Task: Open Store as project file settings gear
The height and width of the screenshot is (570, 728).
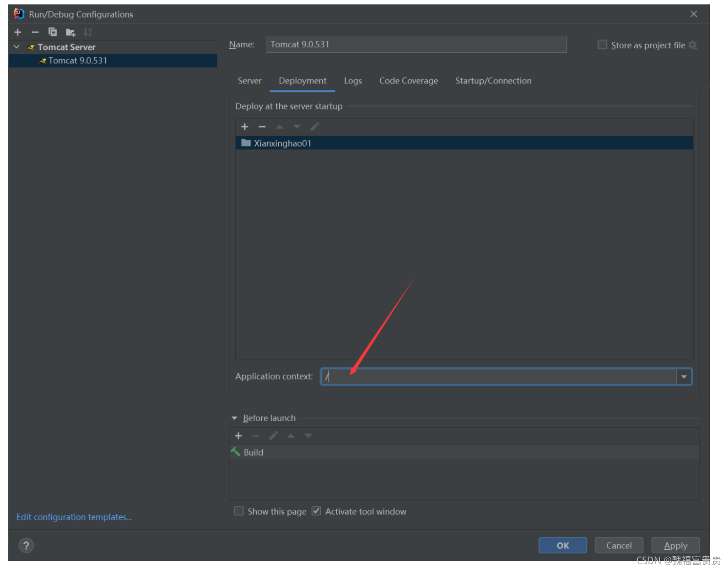Action: [693, 45]
